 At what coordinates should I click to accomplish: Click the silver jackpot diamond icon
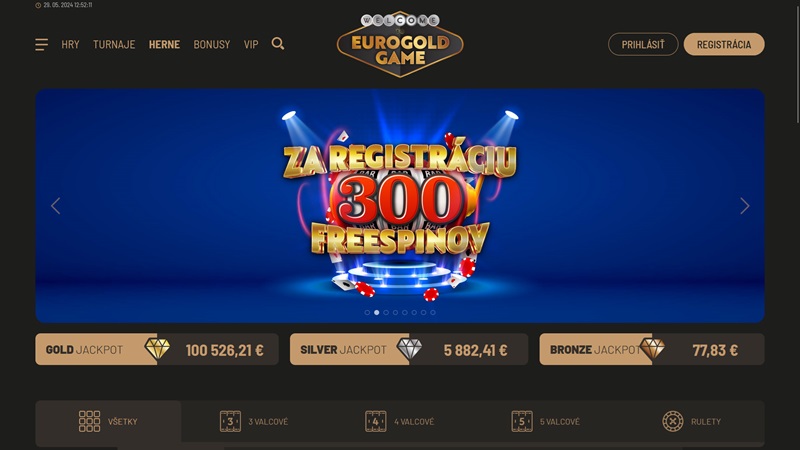pos(409,349)
